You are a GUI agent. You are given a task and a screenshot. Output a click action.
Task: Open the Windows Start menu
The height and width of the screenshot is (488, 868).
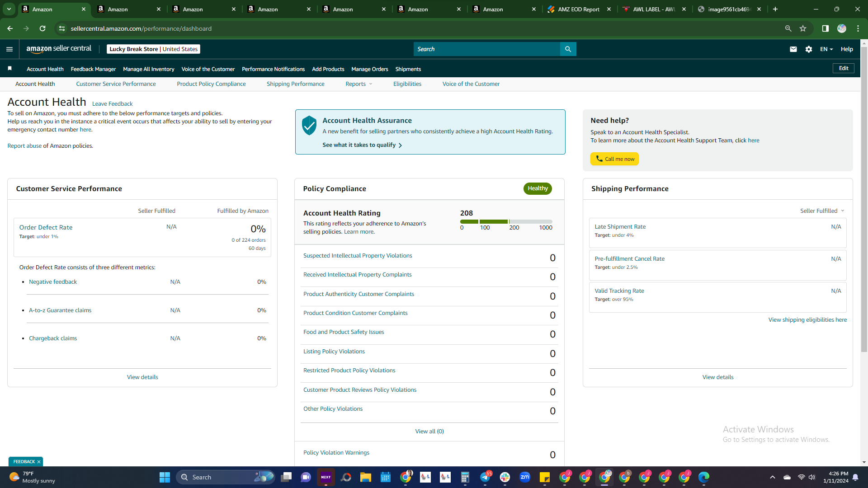[165, 477]
